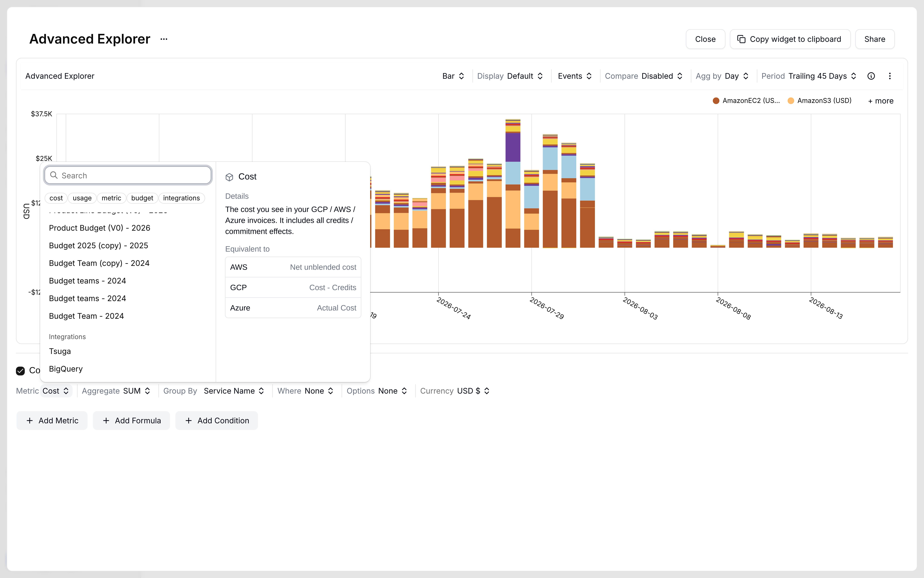This screenshot has height=578, width=924.
Task: Toggle the metric row checkbox
Action: point(20,370)
